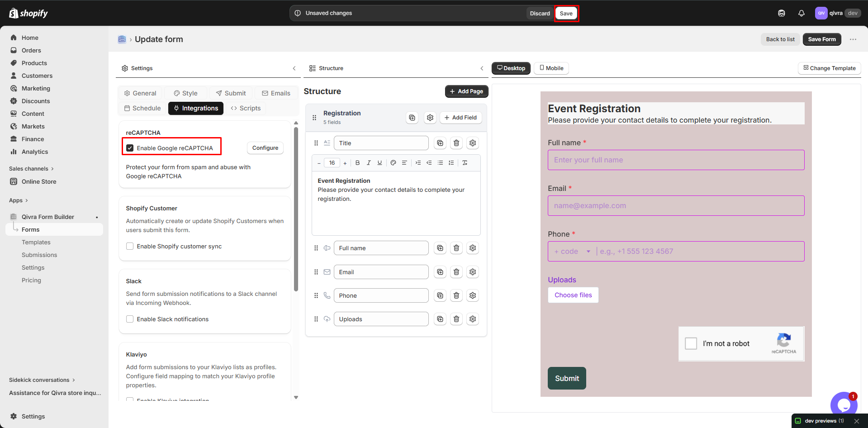
Task: Expand Sidekick conversations
Action: (42, 380)
